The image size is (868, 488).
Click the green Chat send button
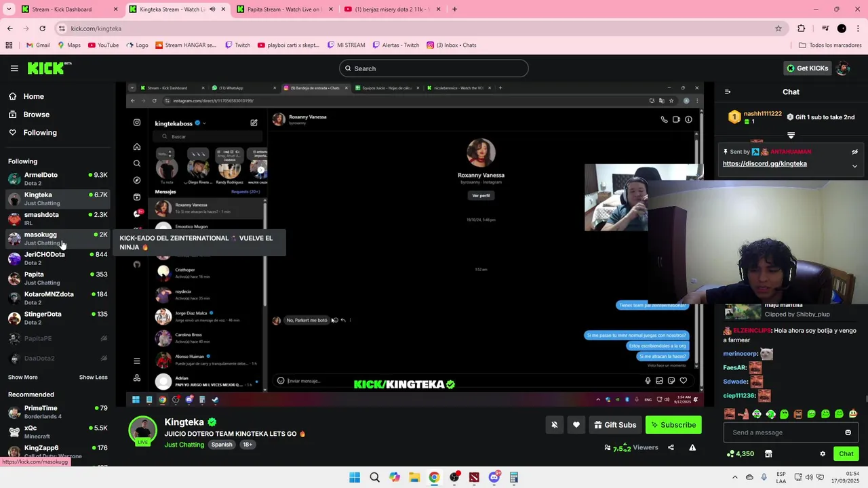(846, 454)
